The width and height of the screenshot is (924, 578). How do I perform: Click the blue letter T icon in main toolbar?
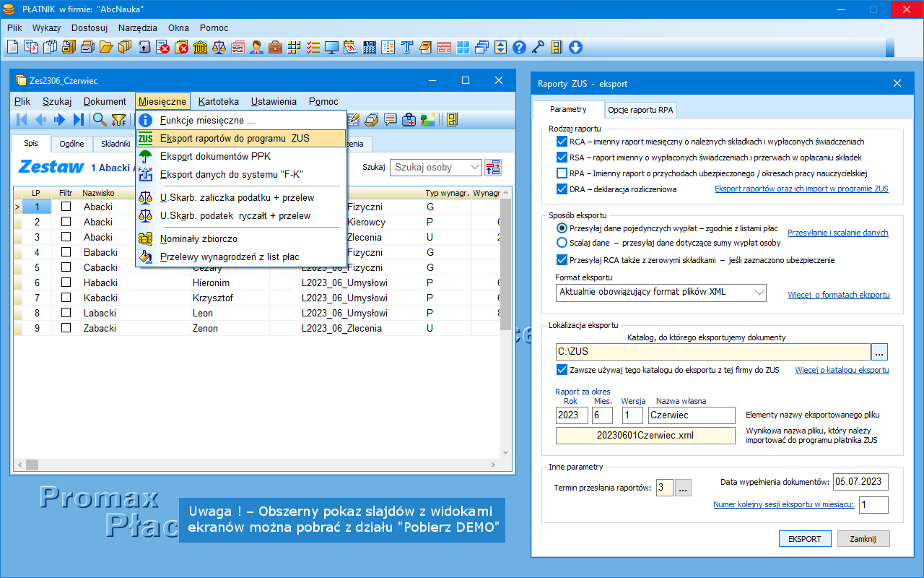[406, 48]
